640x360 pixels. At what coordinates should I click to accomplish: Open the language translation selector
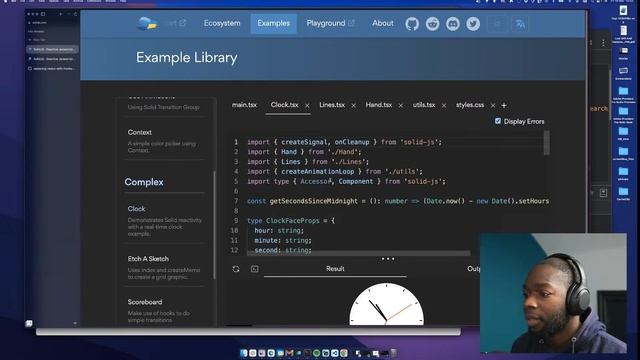pos(520,24)
